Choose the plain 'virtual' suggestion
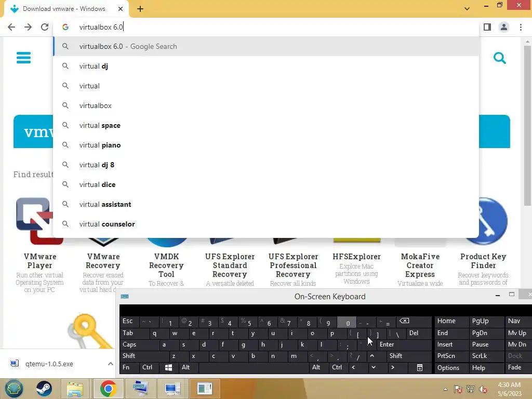Screen dimensions: 532x399 [x=267, y=86]
